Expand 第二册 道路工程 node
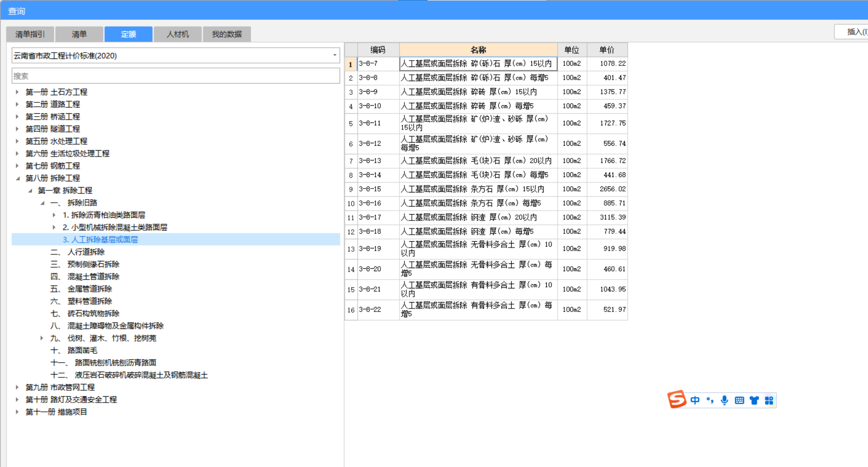 coord(17,104)
